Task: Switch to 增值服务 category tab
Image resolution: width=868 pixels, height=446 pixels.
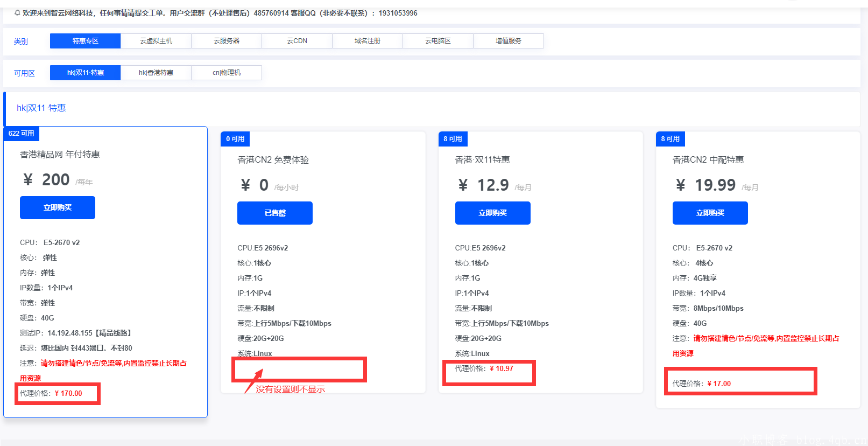Action: pos(509,41)
